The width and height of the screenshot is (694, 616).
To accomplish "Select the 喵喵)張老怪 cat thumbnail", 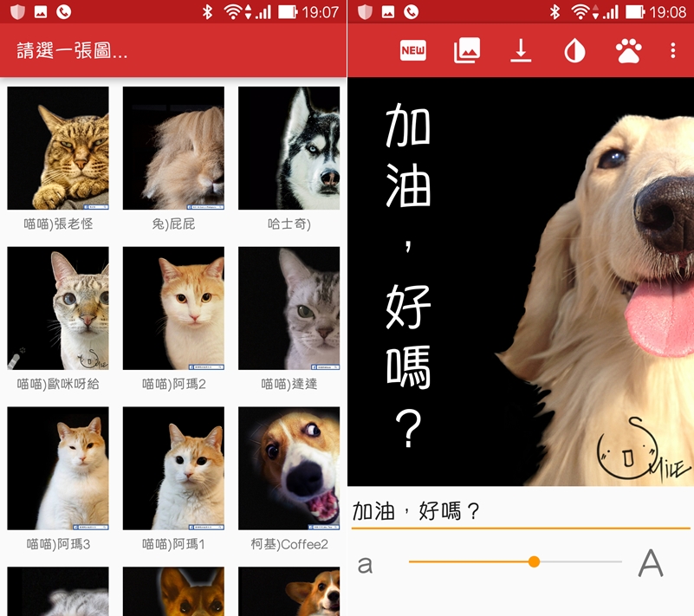I will [58, 148].
